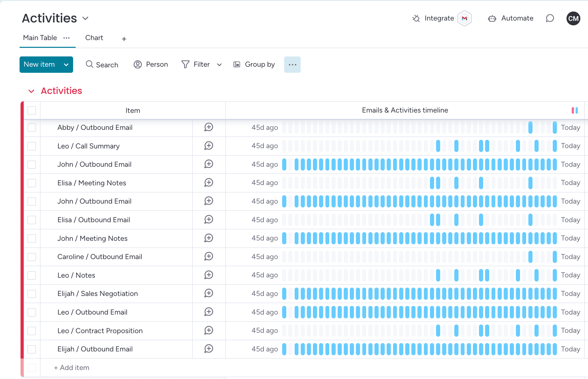Switch to the Chart tab
This screenshot has height=379, width=588.
point(94,38)
